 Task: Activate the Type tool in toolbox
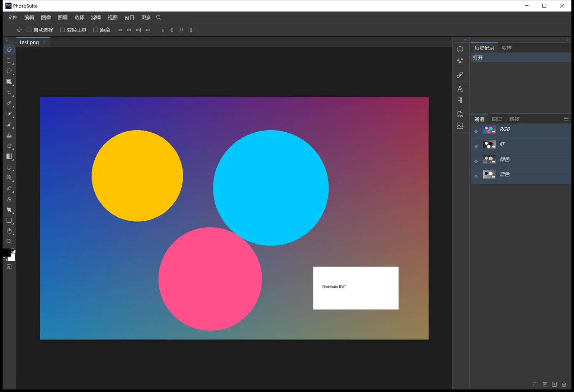pyautogui.click(x=9, y=199)
